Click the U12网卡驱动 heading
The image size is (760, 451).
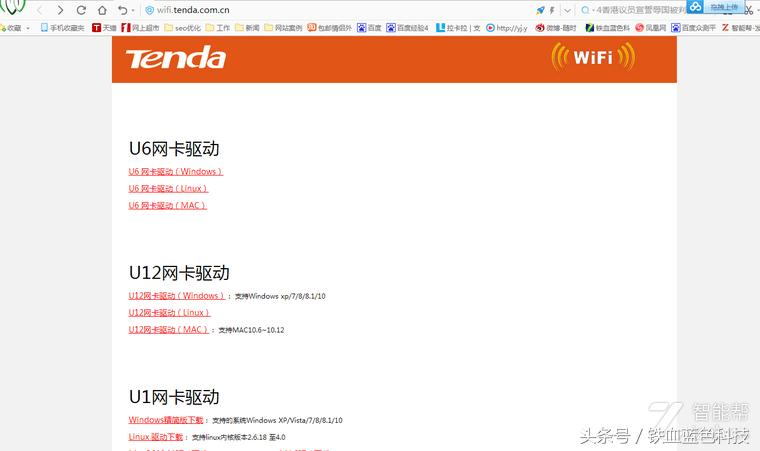click(179, 273)
